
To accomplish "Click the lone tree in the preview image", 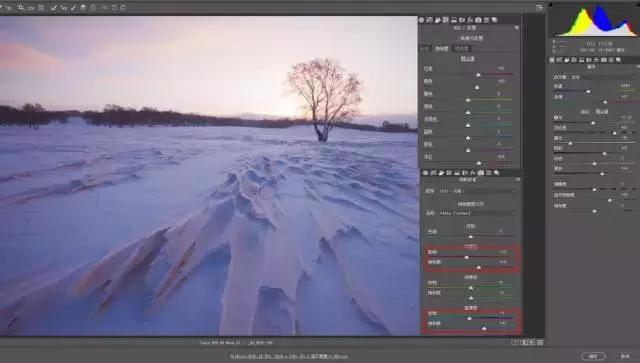I will coord(325,99).
